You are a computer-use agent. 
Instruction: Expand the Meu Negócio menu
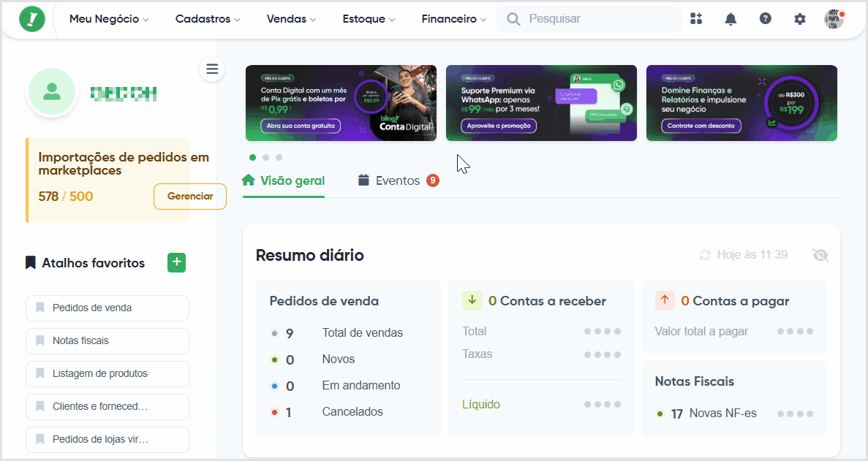[109, 19]
